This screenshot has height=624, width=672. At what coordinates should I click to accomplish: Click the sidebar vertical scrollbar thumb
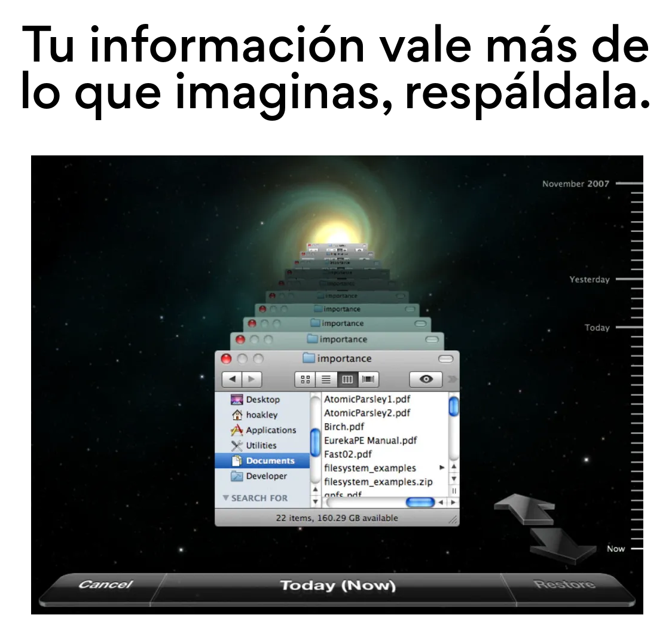click(315, 443)
